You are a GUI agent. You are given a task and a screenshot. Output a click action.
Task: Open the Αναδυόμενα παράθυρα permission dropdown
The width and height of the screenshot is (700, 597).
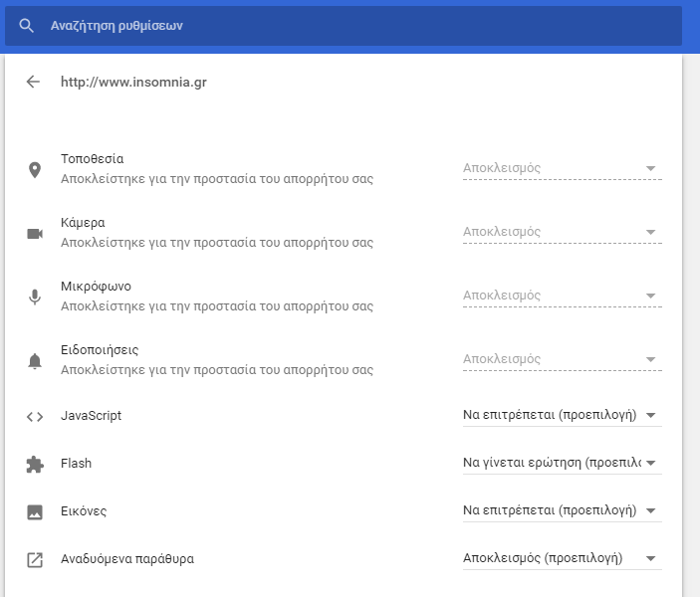(x=562, y=558)
